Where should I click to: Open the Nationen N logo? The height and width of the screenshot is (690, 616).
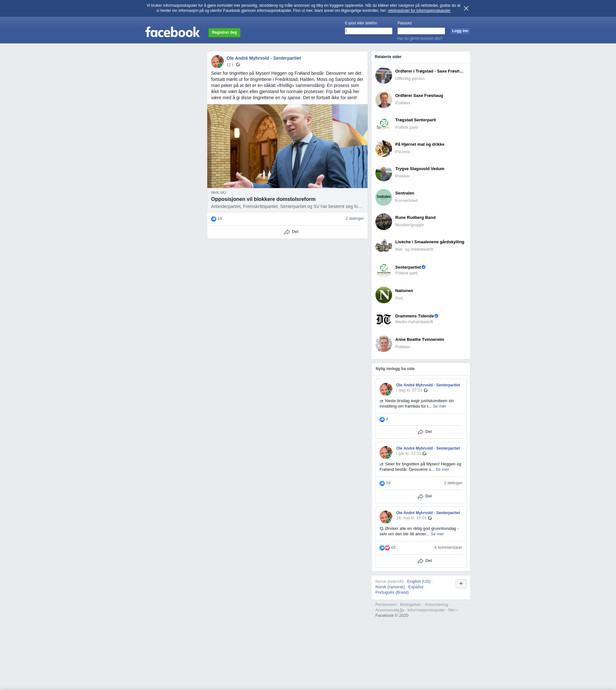[x=383, y=295]
